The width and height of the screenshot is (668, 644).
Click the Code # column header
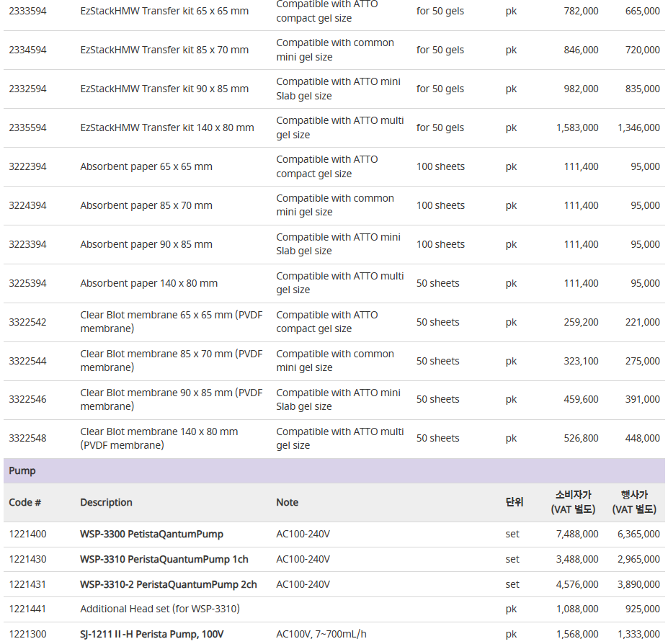tap(25, 503)
